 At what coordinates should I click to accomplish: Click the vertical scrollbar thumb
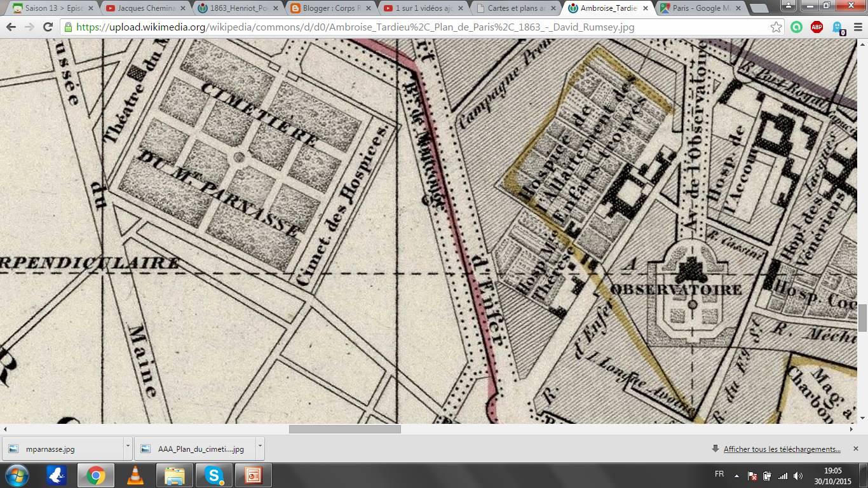coord(862,318)
